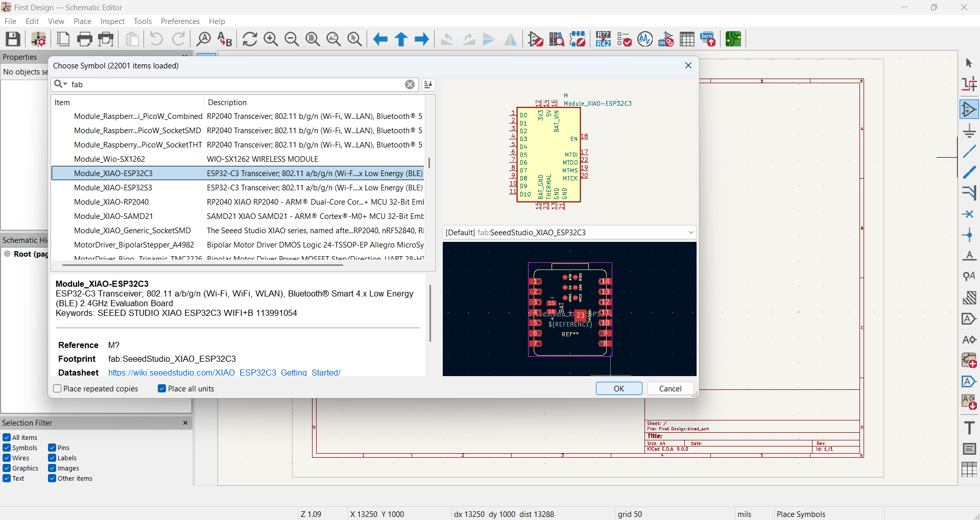
Task: Select Place Power Symbols tool
Action: point(969,131)
